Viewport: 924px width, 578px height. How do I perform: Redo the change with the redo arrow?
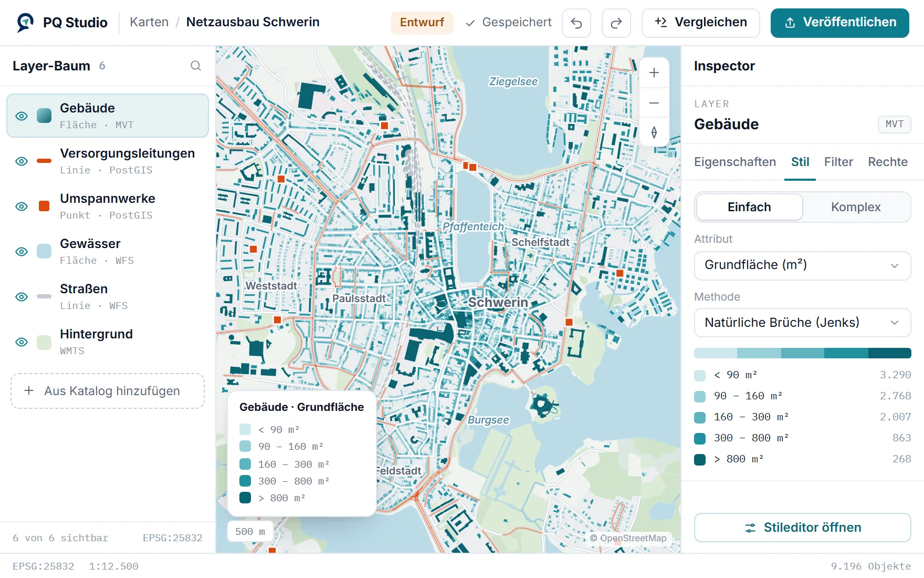click(x=616, y=23)
